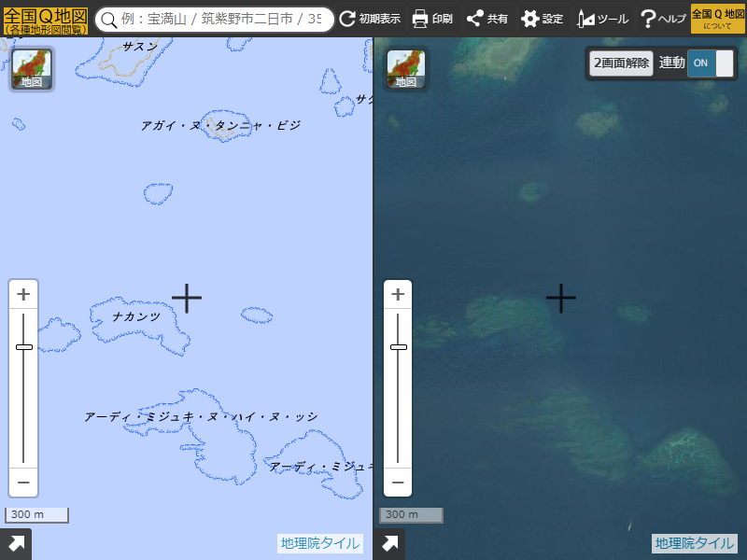Click the 全国Q地図 logo at top-left

46,20
